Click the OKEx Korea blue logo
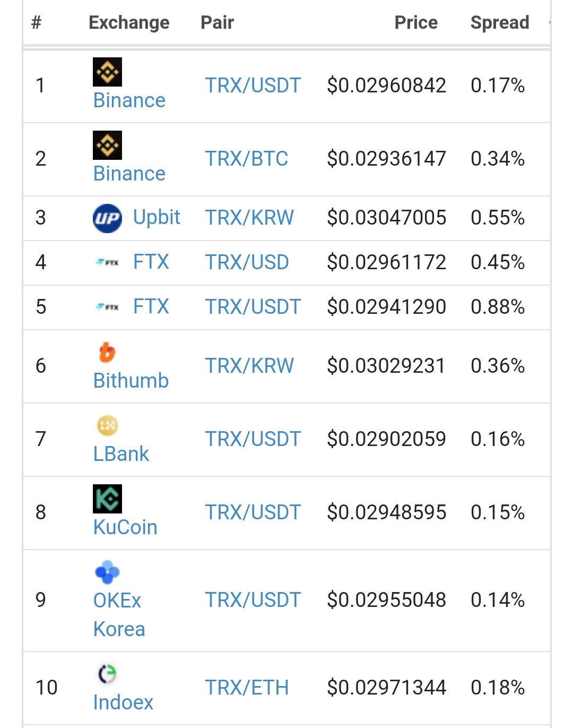573x728 pixels. [x=107, y=572]
